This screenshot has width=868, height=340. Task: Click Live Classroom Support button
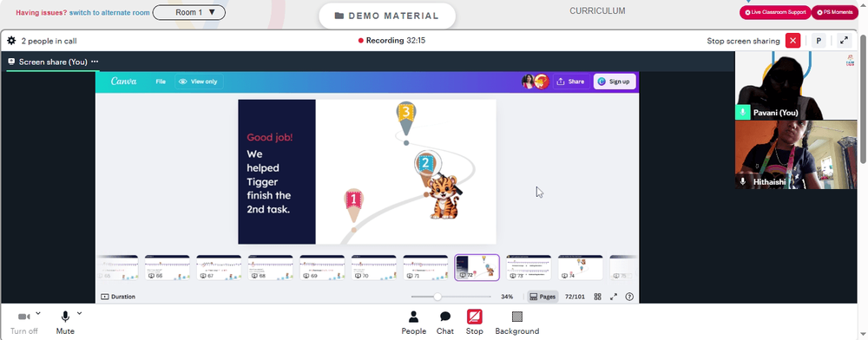point(775,12)
